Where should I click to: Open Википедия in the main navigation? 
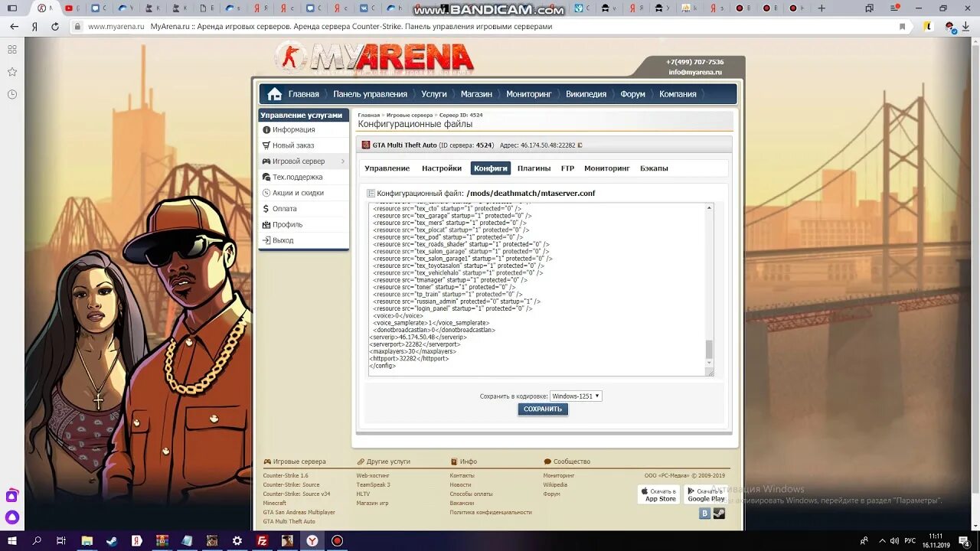click(586, 94)
